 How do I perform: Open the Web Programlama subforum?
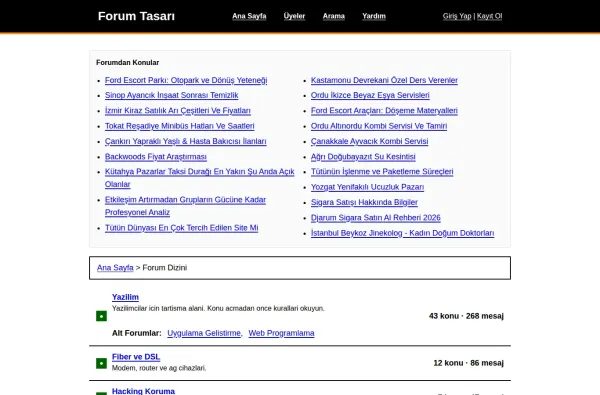point(281,333)
